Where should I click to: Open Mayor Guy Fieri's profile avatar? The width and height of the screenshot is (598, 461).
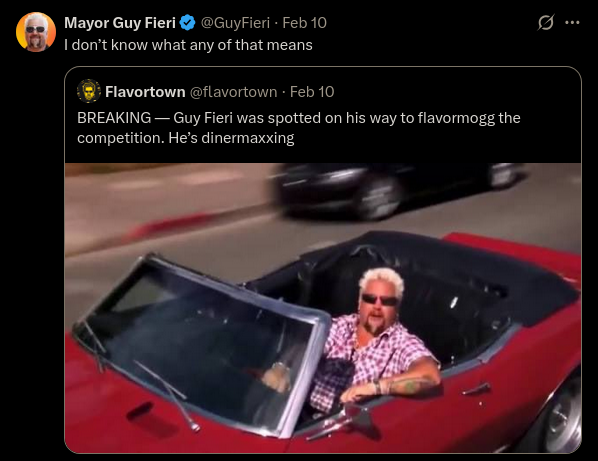click(x=36, y=32)
